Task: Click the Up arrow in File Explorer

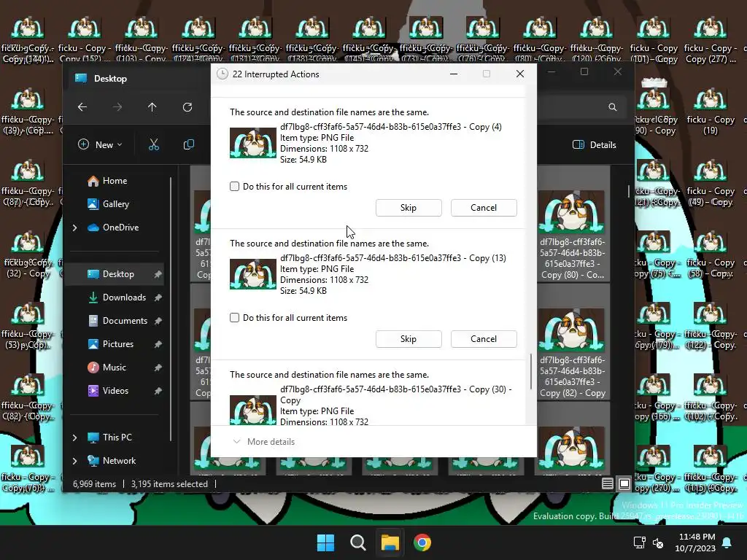Action: [152, 107]
